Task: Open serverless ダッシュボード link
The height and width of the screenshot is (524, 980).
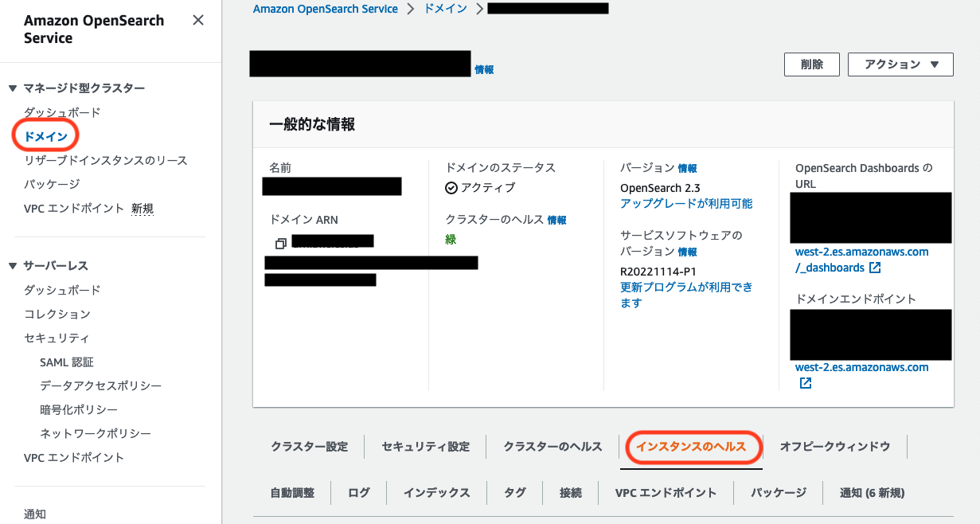Action: (62, 290)
